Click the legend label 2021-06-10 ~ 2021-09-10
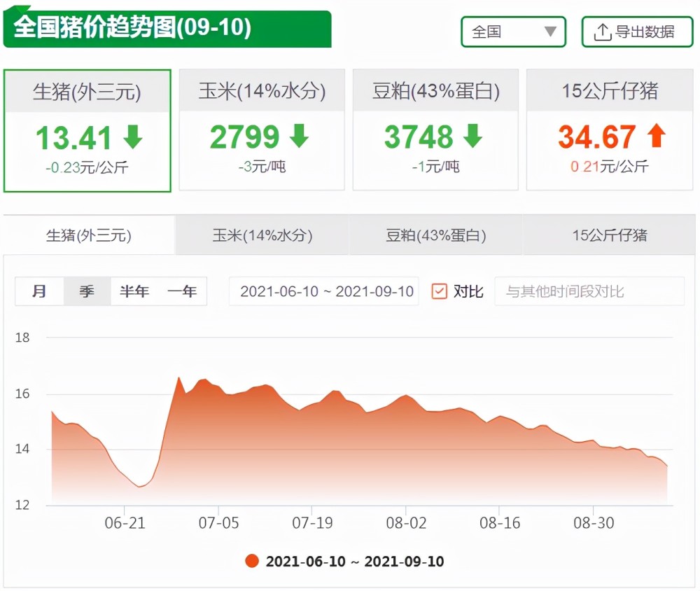This screenshot has width=700, height=591. pyautogui.click(x=355, y=561)
